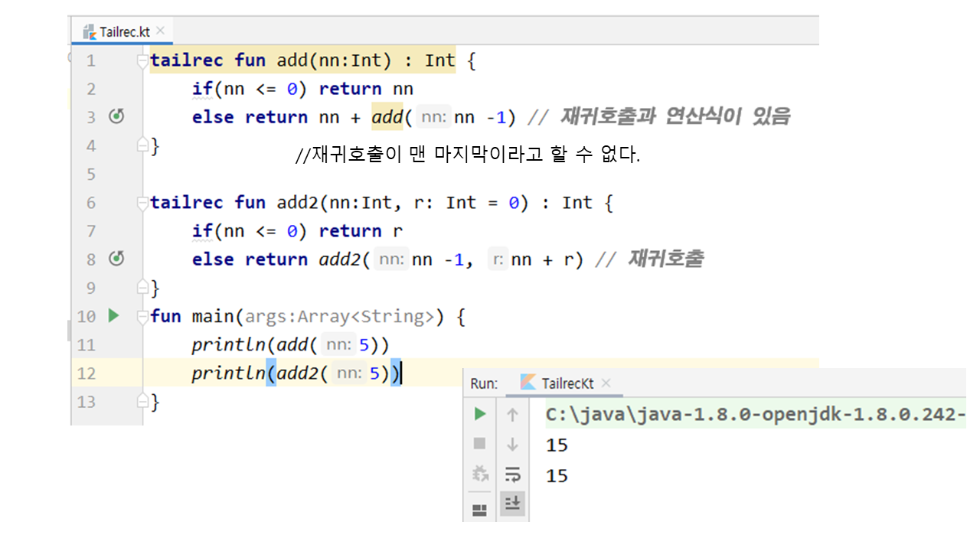Run main using the line 10 gutter arrow

114,315
